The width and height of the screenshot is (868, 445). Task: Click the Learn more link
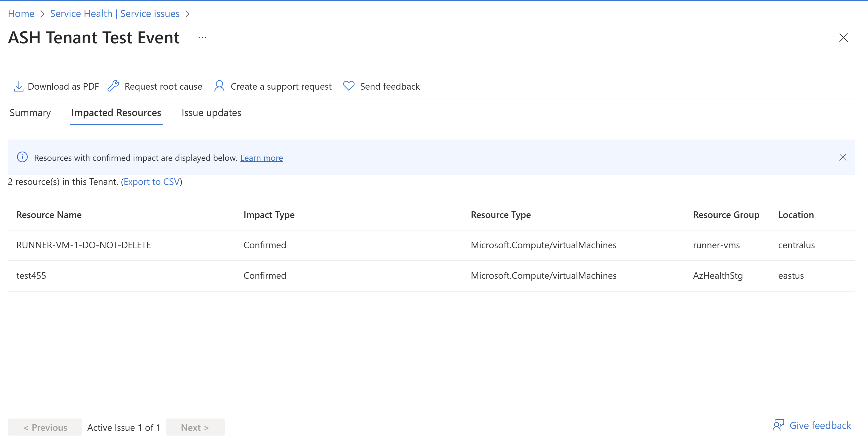click(x=262, y=158)
